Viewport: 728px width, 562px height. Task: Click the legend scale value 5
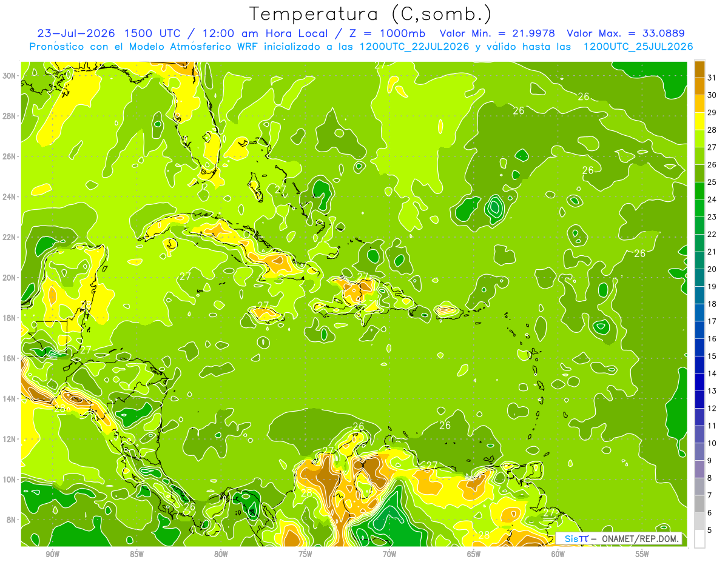710,530
